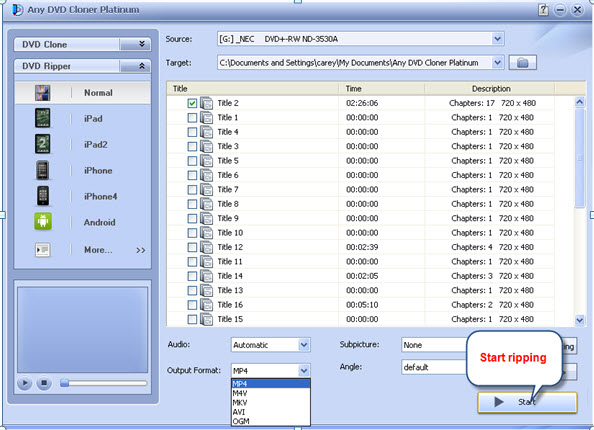
Task: Choose OGM in the format list
Action: (271, 421)
